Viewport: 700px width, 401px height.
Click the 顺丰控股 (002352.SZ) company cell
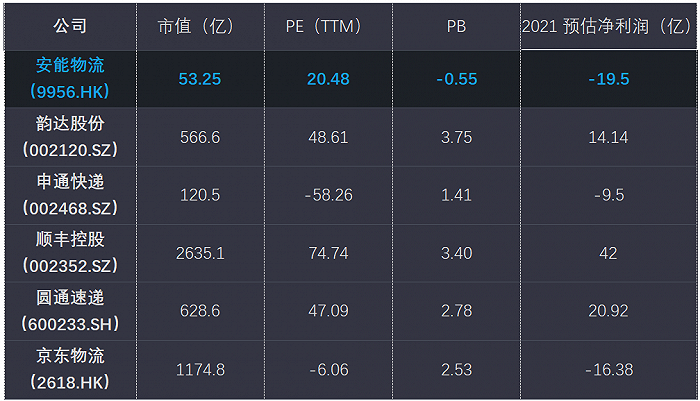tap(69, 253)
